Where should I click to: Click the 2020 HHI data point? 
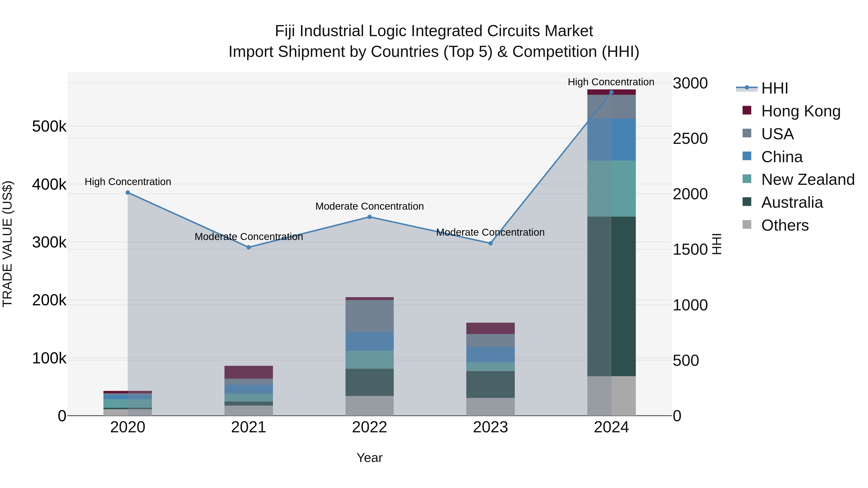pos(128,193)
